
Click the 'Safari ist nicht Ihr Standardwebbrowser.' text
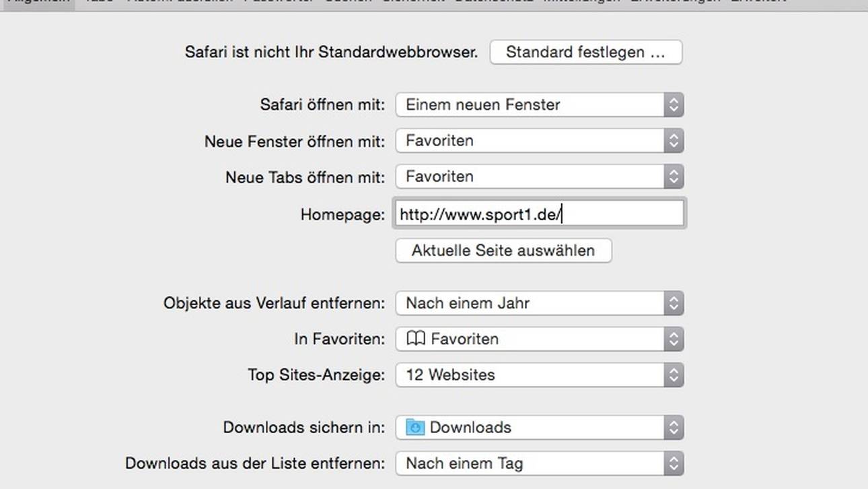click(x=331, y=53)
